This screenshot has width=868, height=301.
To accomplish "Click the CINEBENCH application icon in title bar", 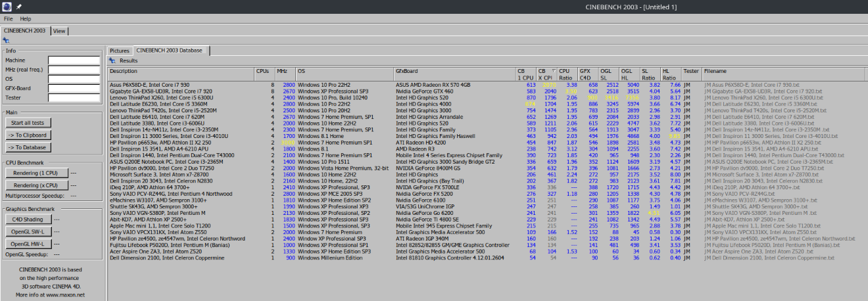I will pyautogui.click(x=6, y=6).
